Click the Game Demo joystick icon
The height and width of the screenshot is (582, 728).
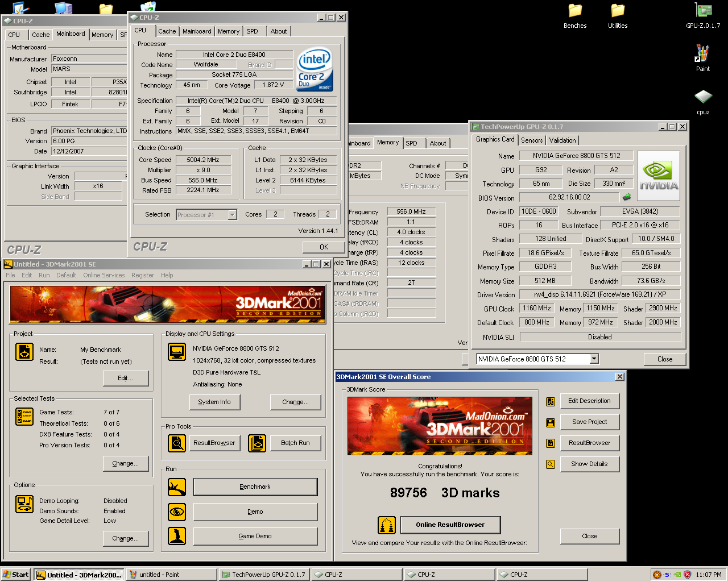pyautogui.click(x=177, y=536)
